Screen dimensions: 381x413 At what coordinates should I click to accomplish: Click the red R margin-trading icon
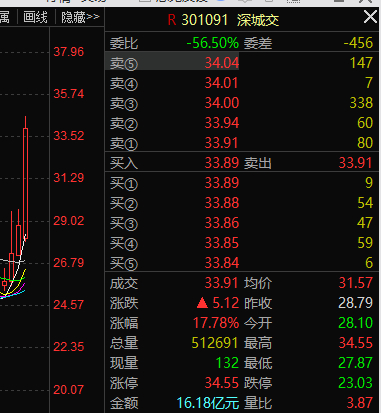[172, 20]
